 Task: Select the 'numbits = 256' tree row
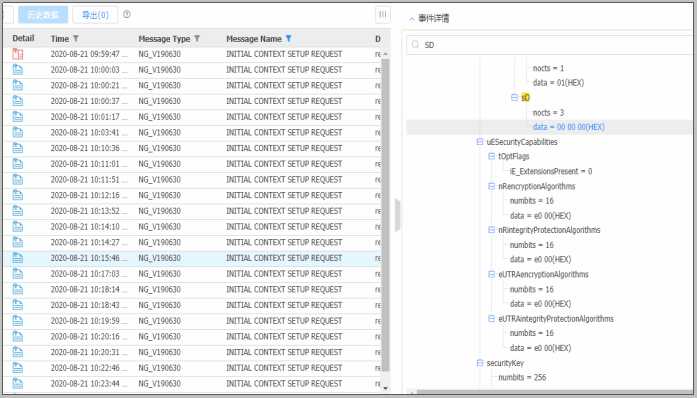(x=522, y=377)
